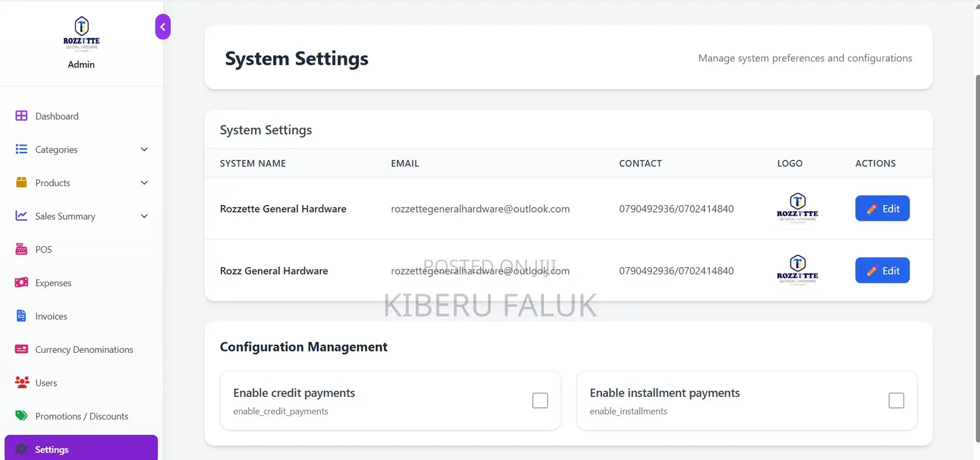Click the "Admin" label in sidebar
980x460 pixels.
tap(81, 64)
